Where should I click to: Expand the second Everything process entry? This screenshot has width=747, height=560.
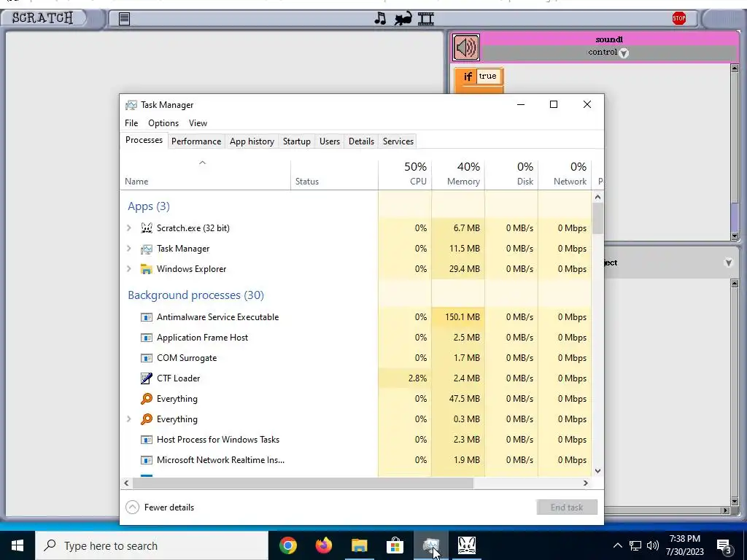click(128, 419)
